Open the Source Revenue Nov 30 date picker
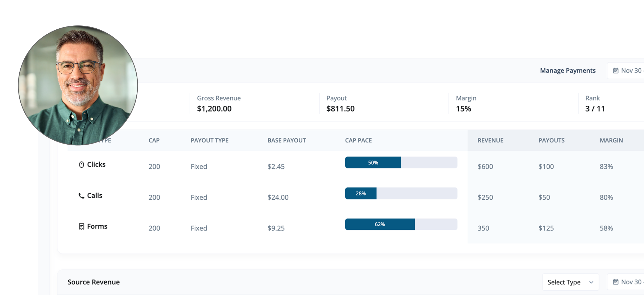 pyautogui.click(x=631, y=282)
